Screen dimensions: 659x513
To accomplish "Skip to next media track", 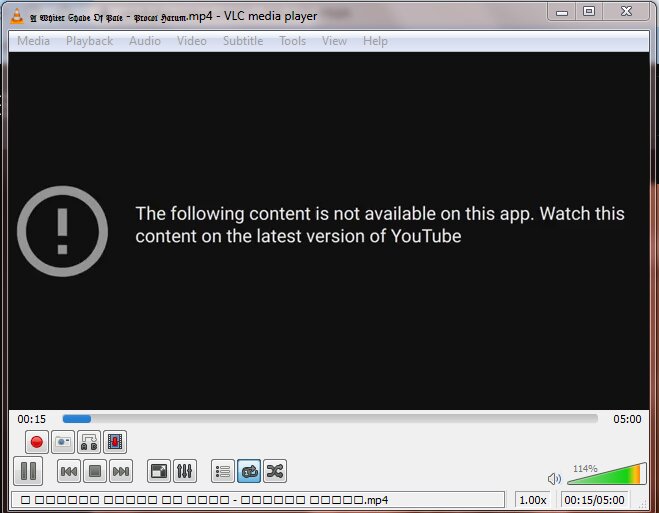I will 121,471.
